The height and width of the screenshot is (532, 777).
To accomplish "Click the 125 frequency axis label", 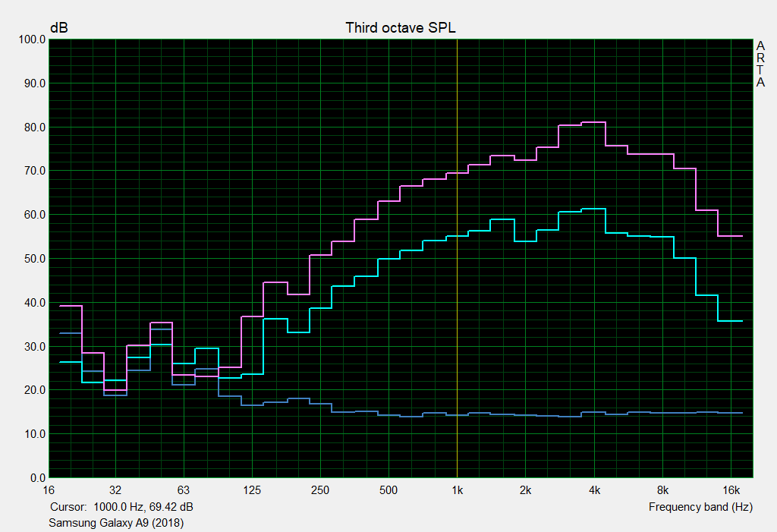I will (x=252, y=490).
